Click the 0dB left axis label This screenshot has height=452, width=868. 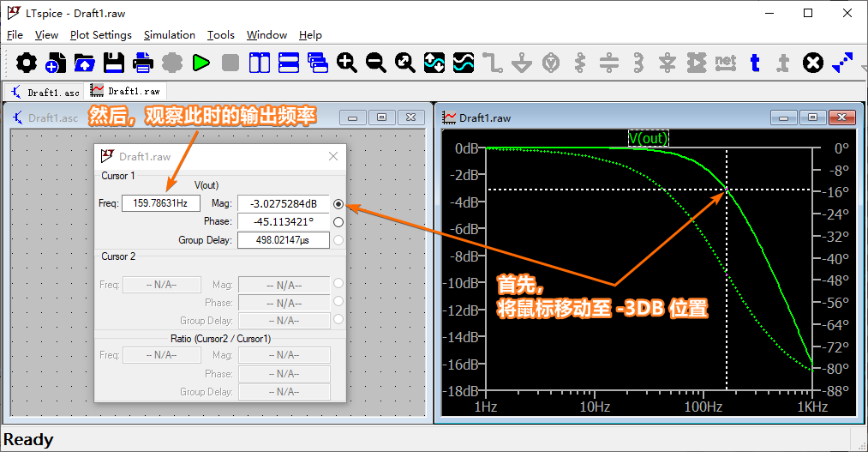pyautogui.click(x=466, y=148)
